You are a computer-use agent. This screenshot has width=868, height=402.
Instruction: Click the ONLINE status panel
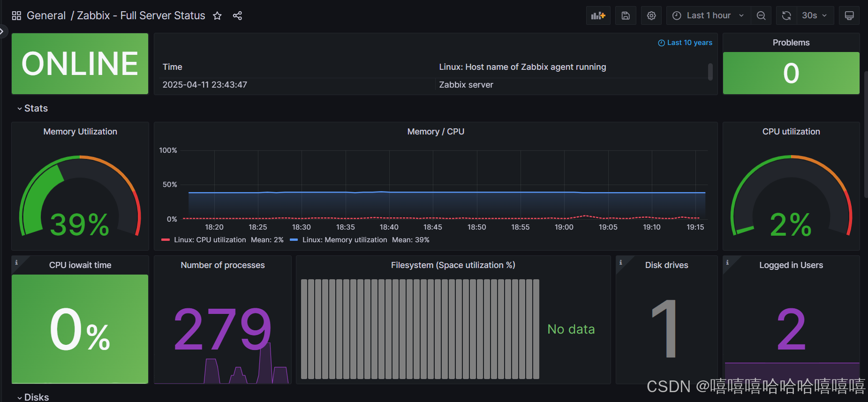click(80, 64)
